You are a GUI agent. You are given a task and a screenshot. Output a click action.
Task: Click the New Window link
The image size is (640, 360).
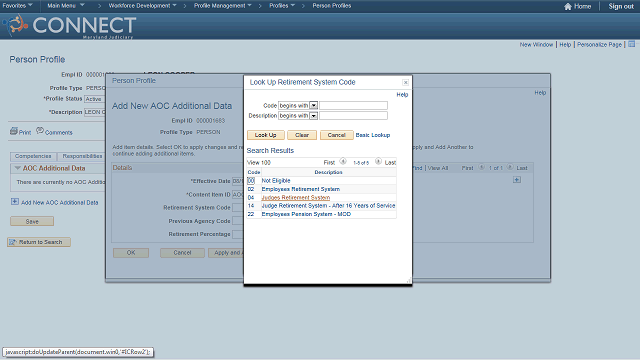click(x=536, y=44)
